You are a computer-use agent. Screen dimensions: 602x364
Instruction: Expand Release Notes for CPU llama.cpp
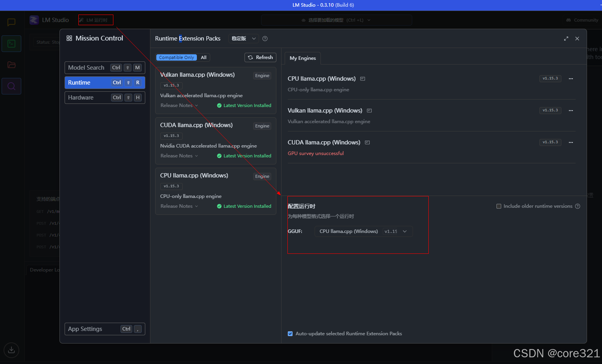click(x=179, y=206)
